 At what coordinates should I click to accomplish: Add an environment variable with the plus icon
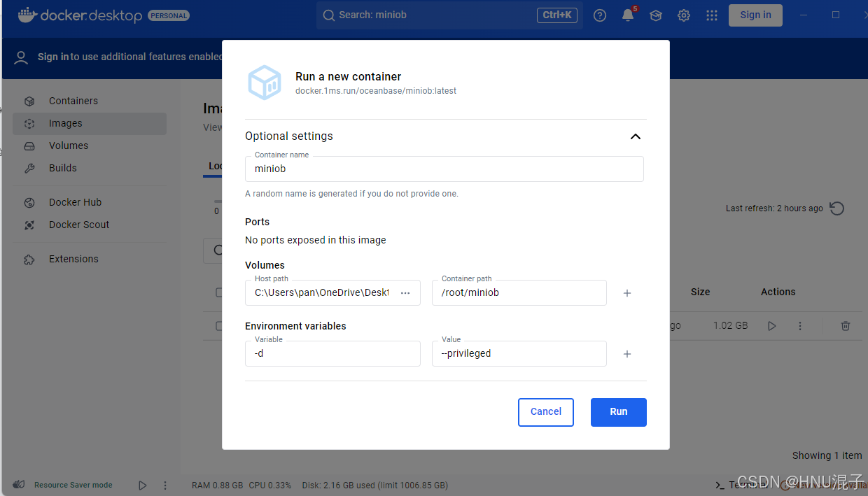tap(626, 353)
